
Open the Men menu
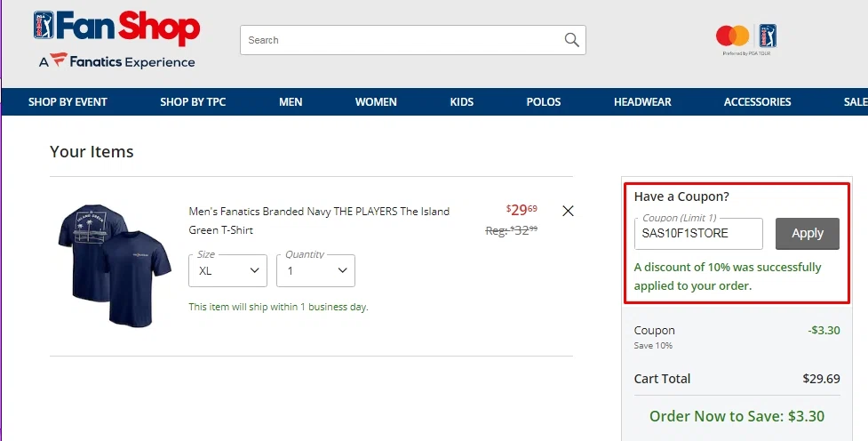point(291,102)
